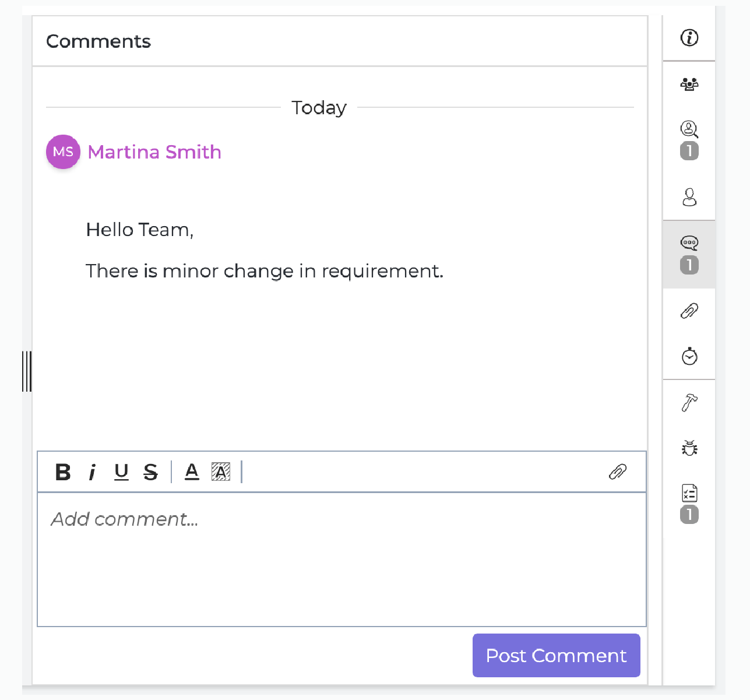Click the Today date separator label
750x700 pixels.
point(319,108)
